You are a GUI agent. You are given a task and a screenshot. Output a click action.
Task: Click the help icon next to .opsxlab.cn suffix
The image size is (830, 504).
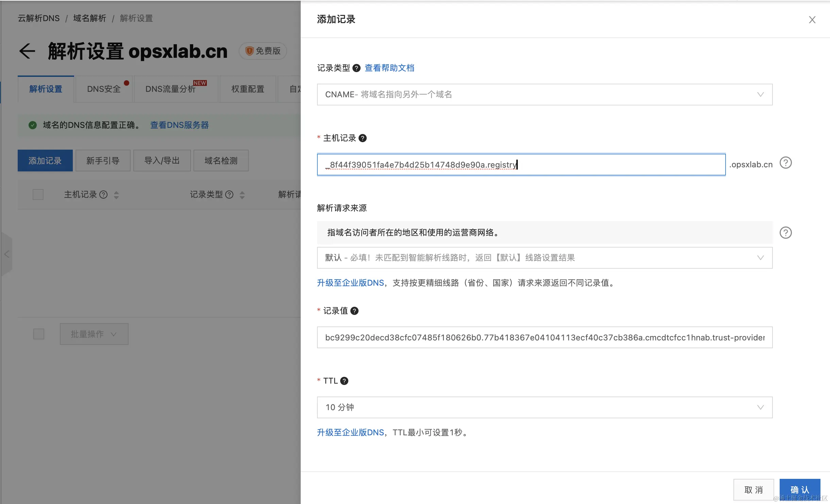coord(786,163)
